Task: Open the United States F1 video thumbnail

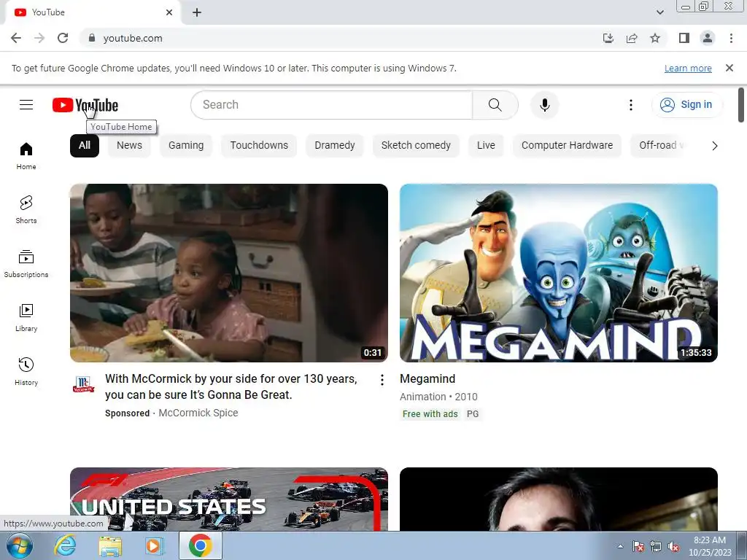Action: [228, 499]
